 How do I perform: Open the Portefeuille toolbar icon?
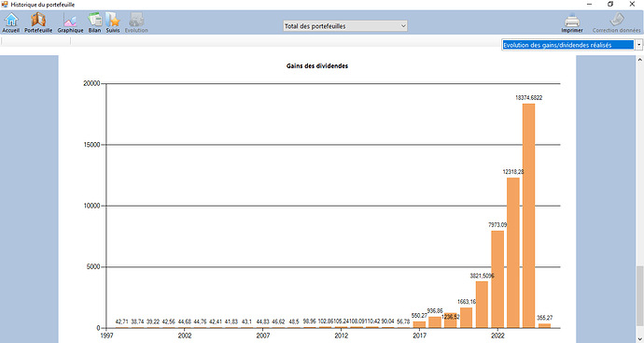38,22
